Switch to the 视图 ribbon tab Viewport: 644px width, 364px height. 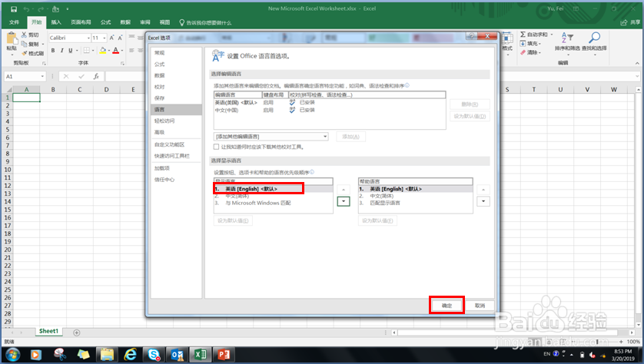point(164,22)
